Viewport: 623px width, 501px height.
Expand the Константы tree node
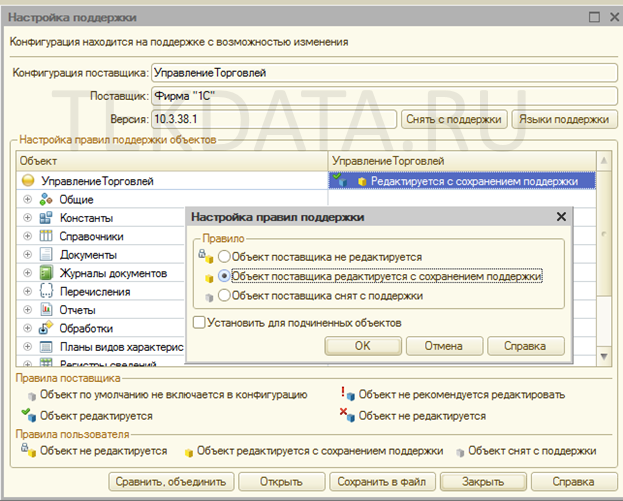(27, 217)
